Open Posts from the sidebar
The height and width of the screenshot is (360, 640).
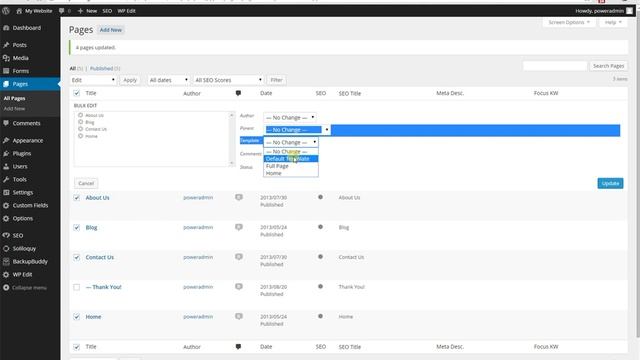coord(19,45)
